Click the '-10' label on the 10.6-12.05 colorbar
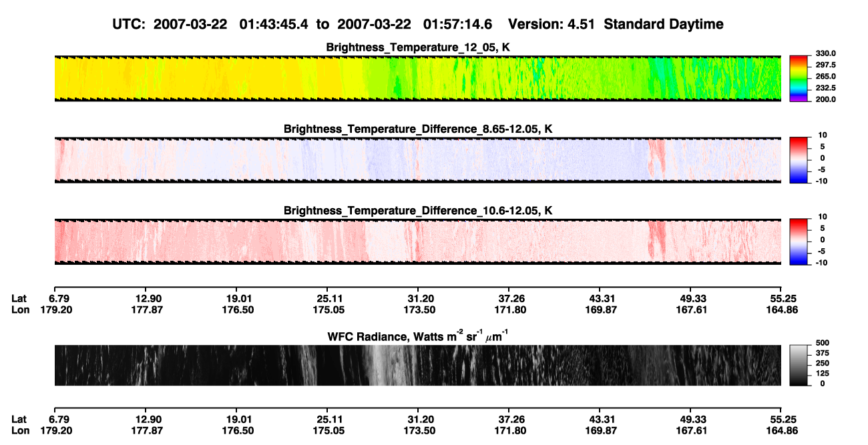868x445 pixels. point(822,262)
